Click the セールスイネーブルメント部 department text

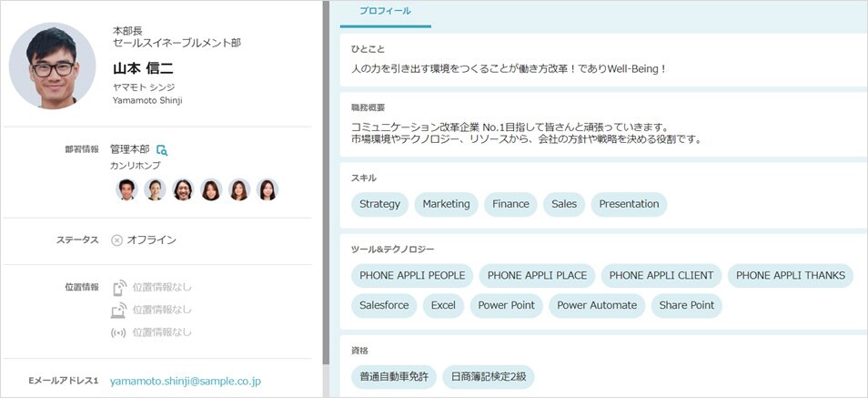177,43
